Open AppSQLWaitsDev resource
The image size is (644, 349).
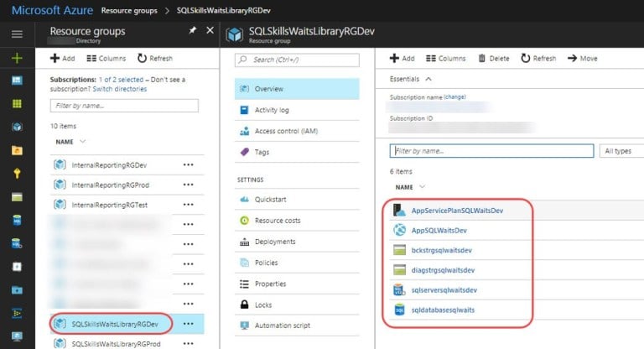point(439,230)
